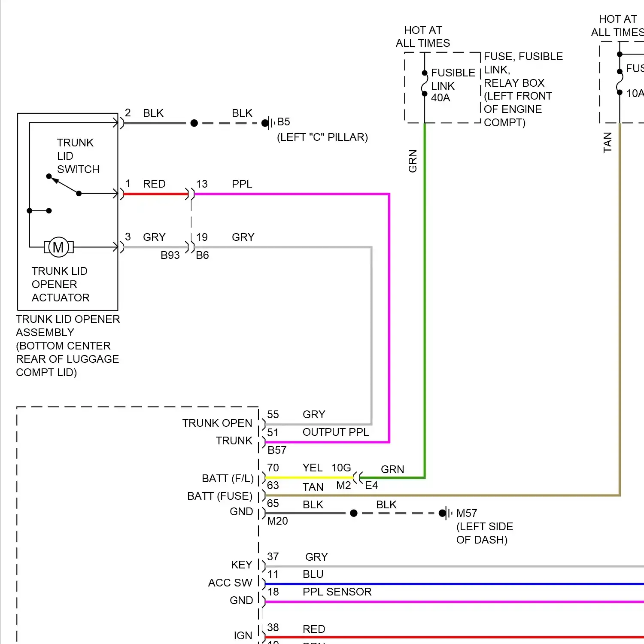Click the "BATT (F/L)" terminal label
Viewport: 644px width, 644px height.
(228, 479)
